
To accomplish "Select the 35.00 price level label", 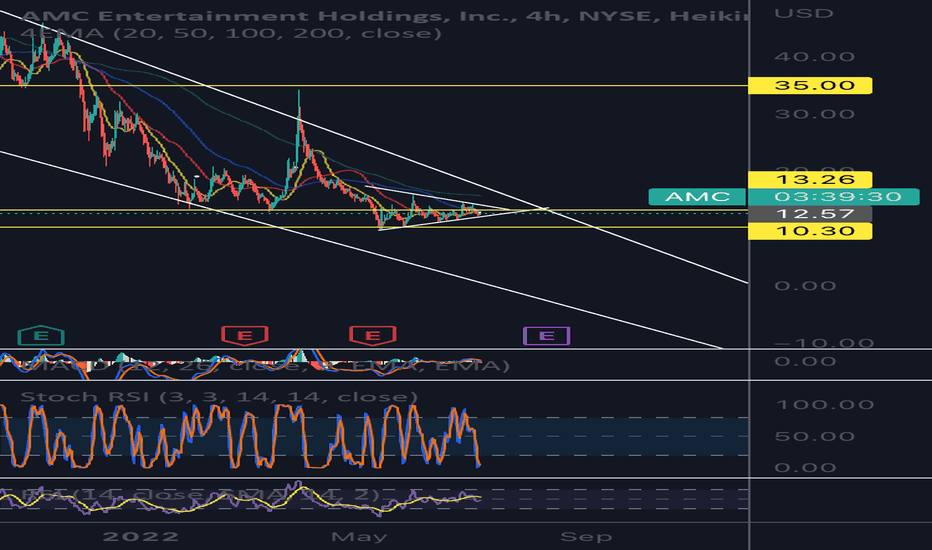I will 810,86.
